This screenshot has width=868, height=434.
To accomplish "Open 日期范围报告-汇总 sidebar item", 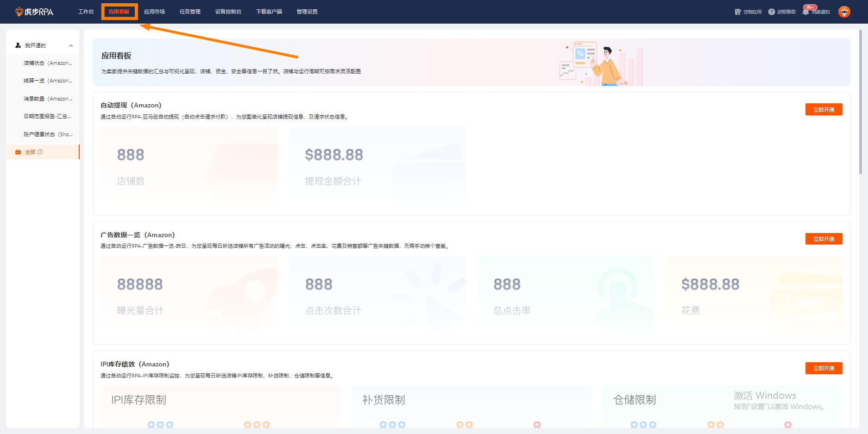I will point(48,116).
